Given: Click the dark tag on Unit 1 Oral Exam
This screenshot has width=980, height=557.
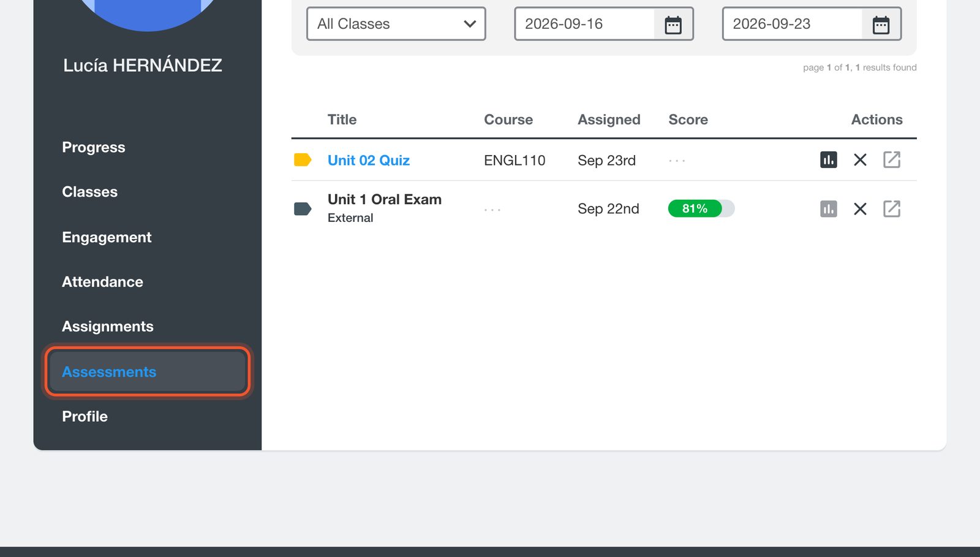Looking at the screenshot, I should tap(303, 209).
